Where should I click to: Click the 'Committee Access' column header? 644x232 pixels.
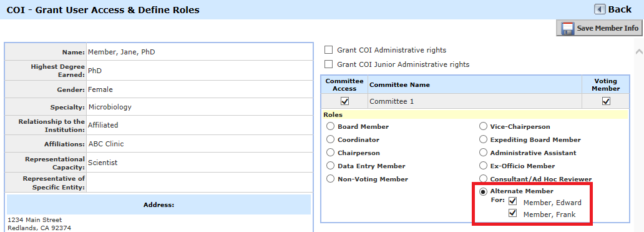(x=344, y=85)
